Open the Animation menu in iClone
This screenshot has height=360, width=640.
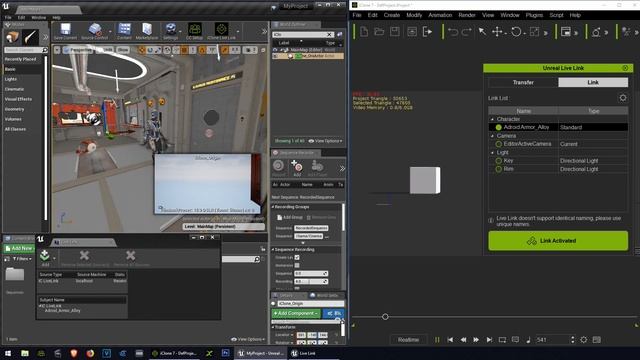(440, 15)
